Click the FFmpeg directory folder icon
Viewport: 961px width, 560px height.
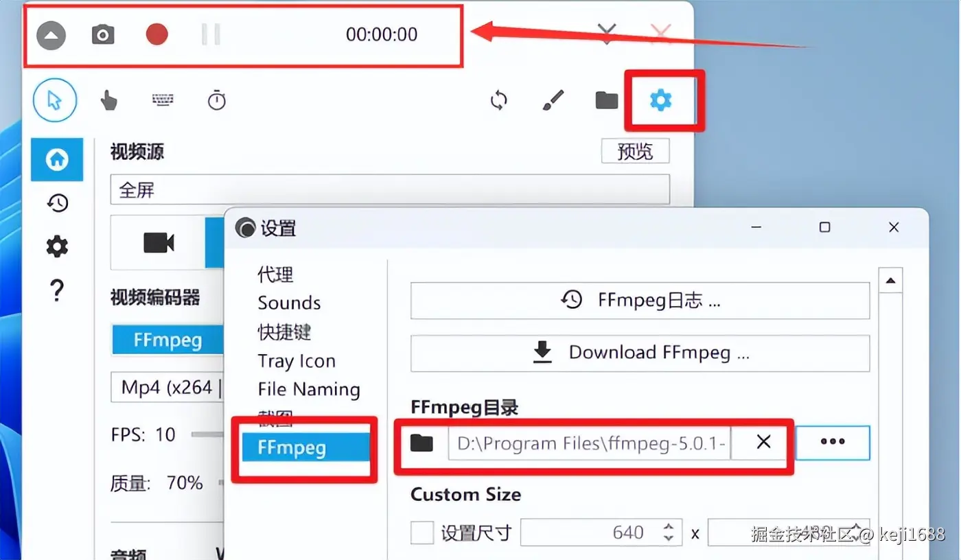pyautogui.click(x=421, y=443)
